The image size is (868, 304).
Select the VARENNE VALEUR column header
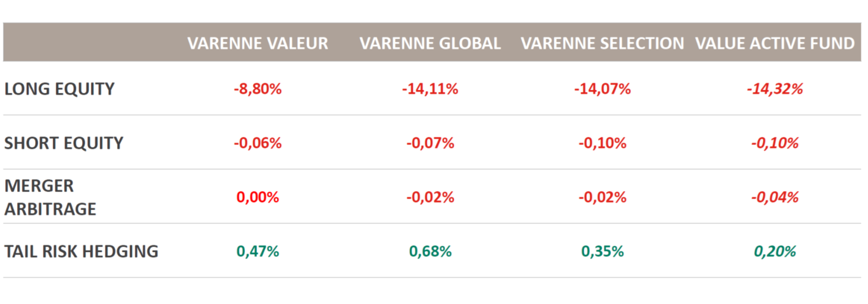tap(258, 43)
